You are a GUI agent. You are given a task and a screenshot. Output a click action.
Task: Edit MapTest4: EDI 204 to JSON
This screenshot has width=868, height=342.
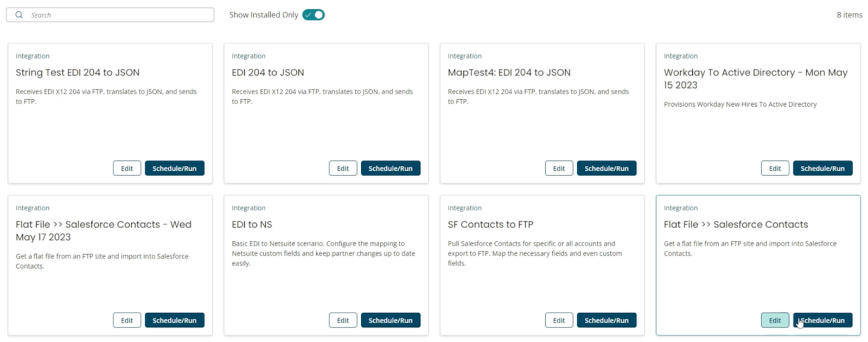tap(559, 169)
